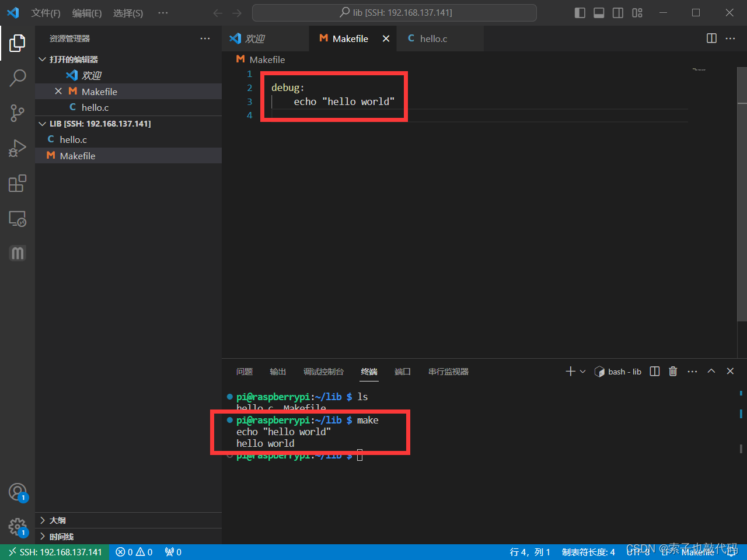This screenshot has height=560, width=747.
Task: Open the Manage settings gear
Action: coord(18,528)
